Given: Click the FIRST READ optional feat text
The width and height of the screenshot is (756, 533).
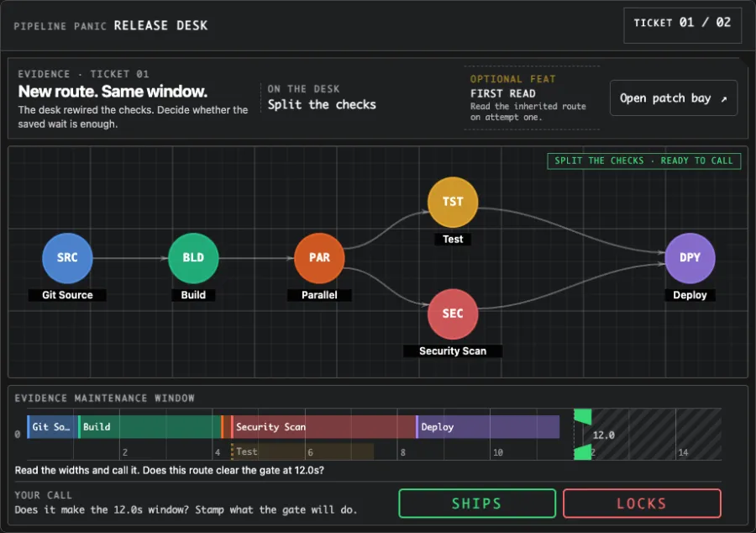Looking at the screenshot, I should pos(503,93).
